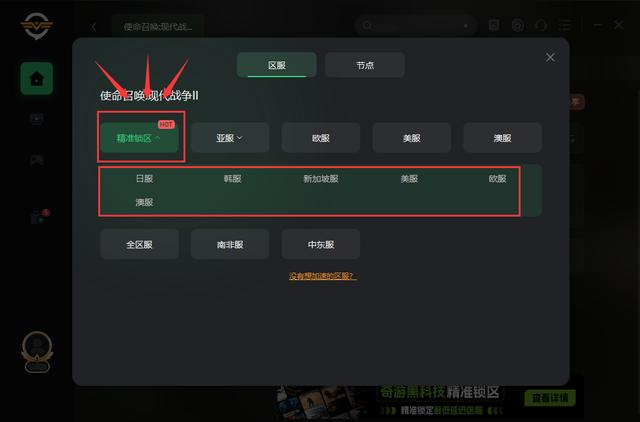
Task: Click the search field in the top bar
Action: click(x=416, y=26)
